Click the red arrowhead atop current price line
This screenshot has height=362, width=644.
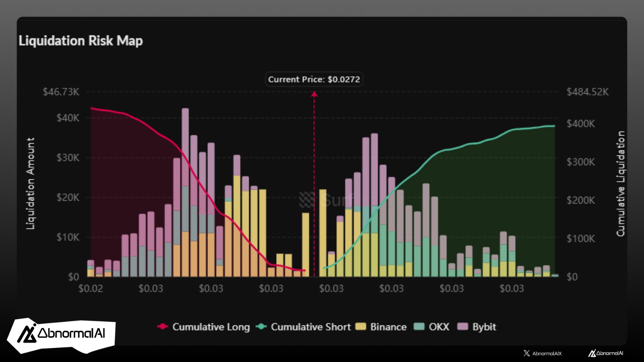(314, 94)
